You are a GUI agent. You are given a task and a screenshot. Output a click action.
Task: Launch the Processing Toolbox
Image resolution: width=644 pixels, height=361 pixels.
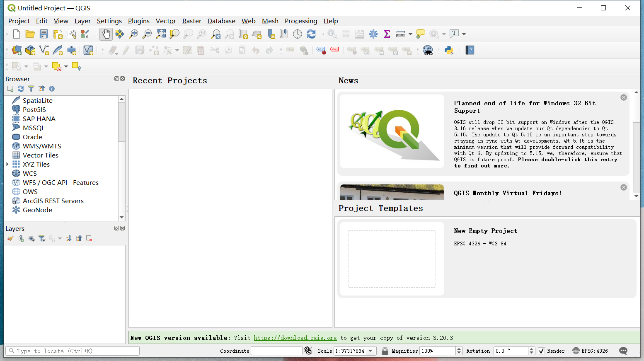373,34
